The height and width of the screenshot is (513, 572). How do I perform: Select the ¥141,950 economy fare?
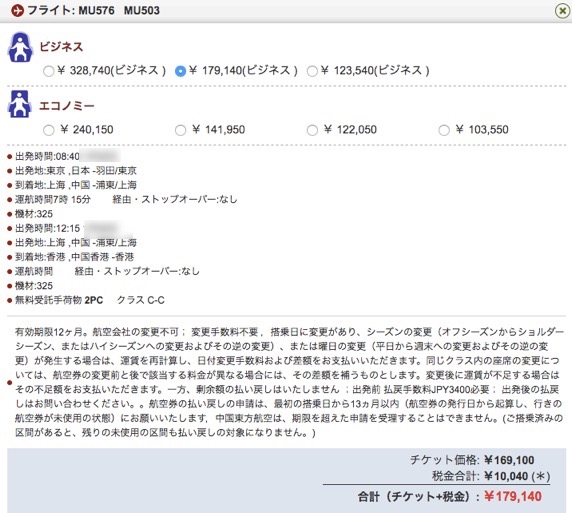coord(180,130)
